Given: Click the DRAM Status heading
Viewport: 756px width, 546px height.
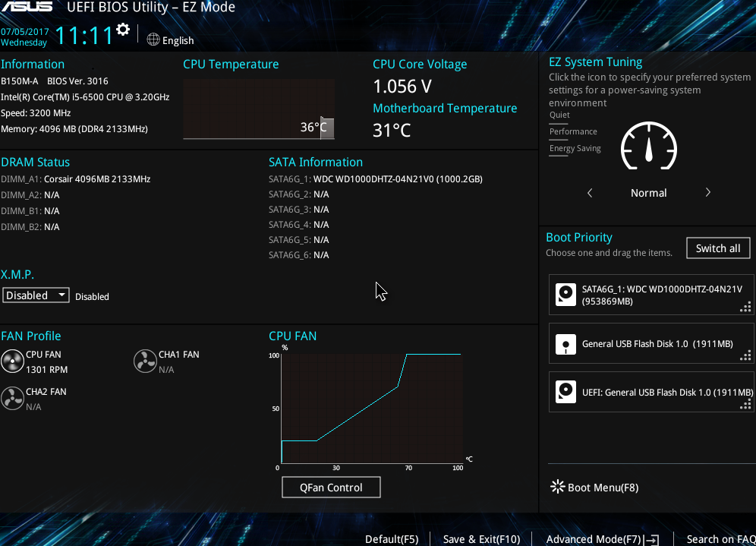Looking at the screenshot, I should coord(35,162).
